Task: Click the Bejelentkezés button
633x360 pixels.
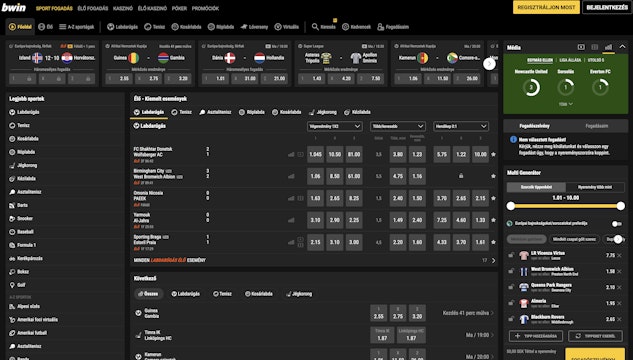Action: 607,7
